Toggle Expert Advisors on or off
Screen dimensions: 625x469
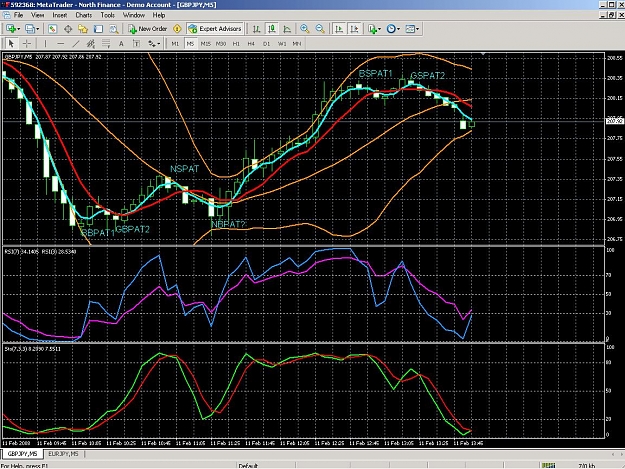(215, 29)
